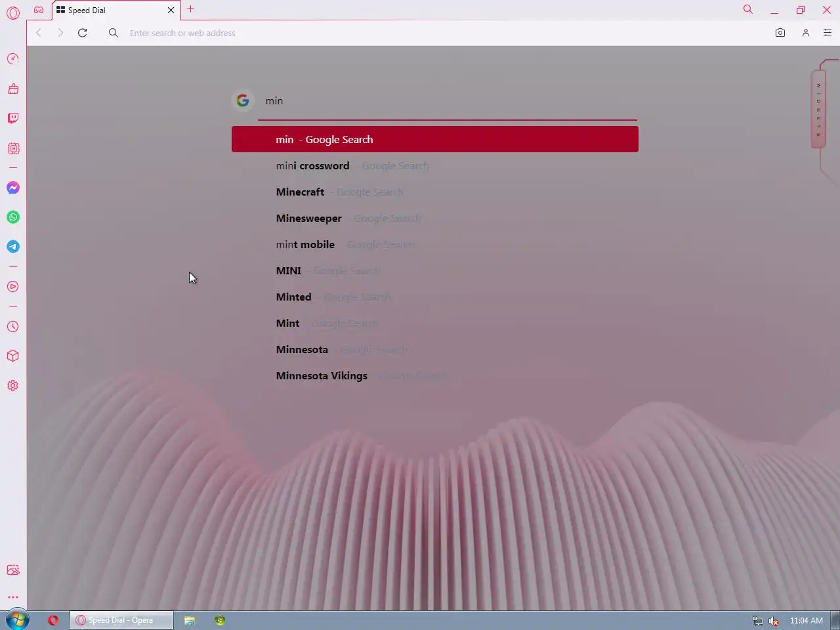Choose the 'mint mobile' suggestion

pos(435,244)
